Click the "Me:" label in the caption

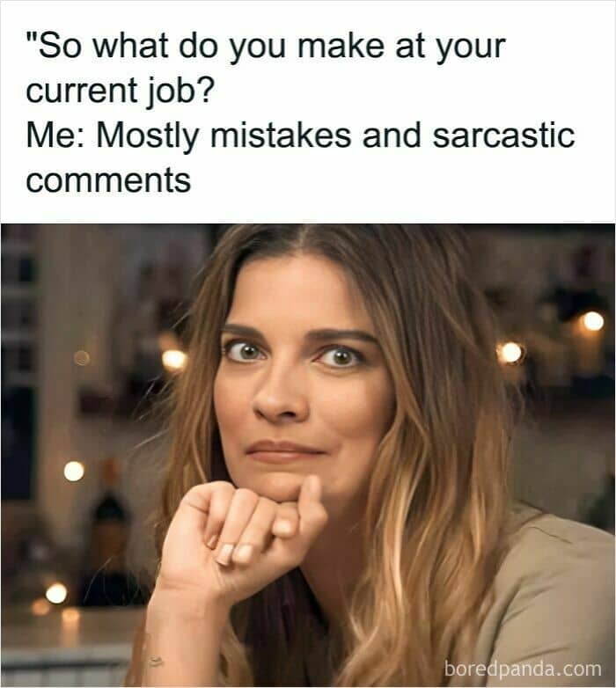[55, 135]
